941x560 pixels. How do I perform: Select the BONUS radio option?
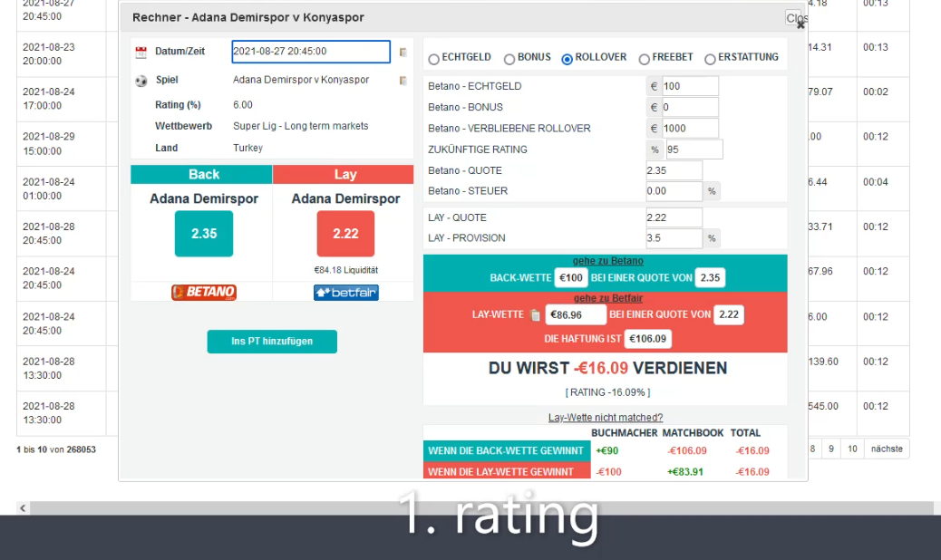(x=509, y=59)
